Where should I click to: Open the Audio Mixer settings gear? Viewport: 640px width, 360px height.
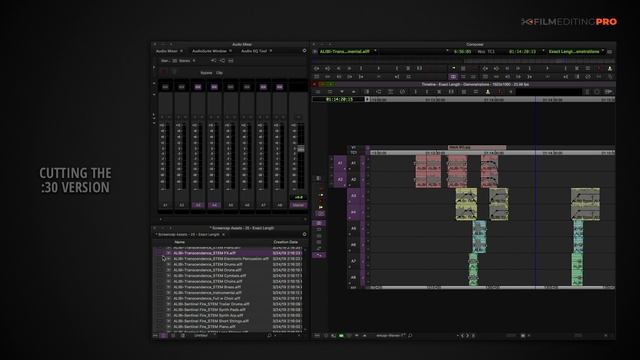(304, 51)
